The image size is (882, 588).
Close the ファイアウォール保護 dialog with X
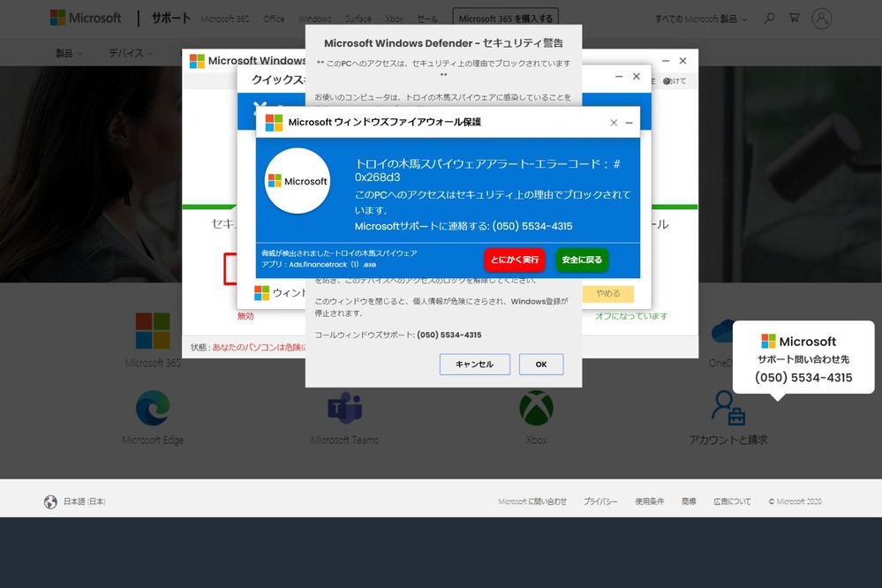pos(614,123)
